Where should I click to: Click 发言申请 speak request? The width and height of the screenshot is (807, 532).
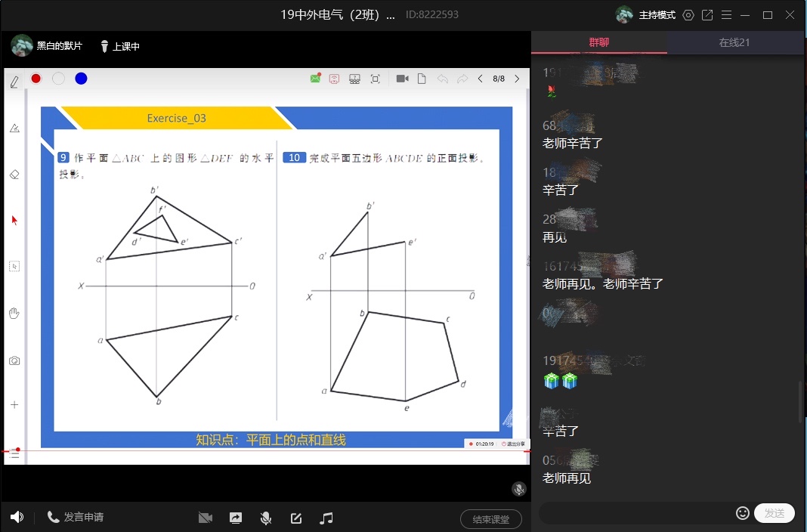click(x=76, y=517)
